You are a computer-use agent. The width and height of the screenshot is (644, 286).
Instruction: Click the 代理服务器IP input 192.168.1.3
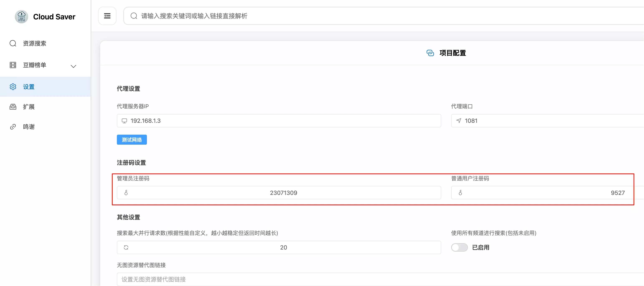279,121
